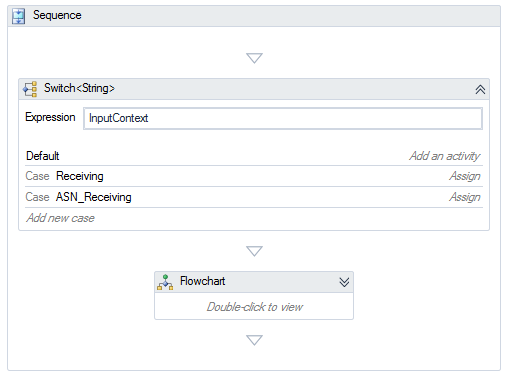Click the Expression label
This screenshot has width=509, height=377.
point(50,117)
